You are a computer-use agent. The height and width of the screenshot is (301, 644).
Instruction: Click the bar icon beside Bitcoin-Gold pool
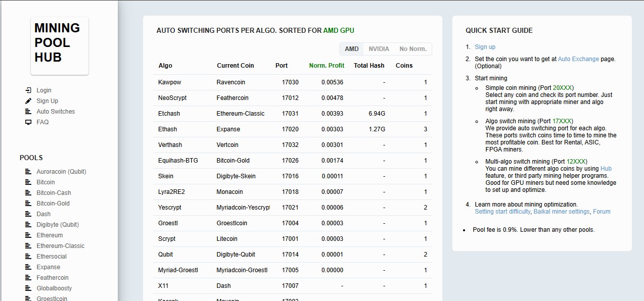28,203
